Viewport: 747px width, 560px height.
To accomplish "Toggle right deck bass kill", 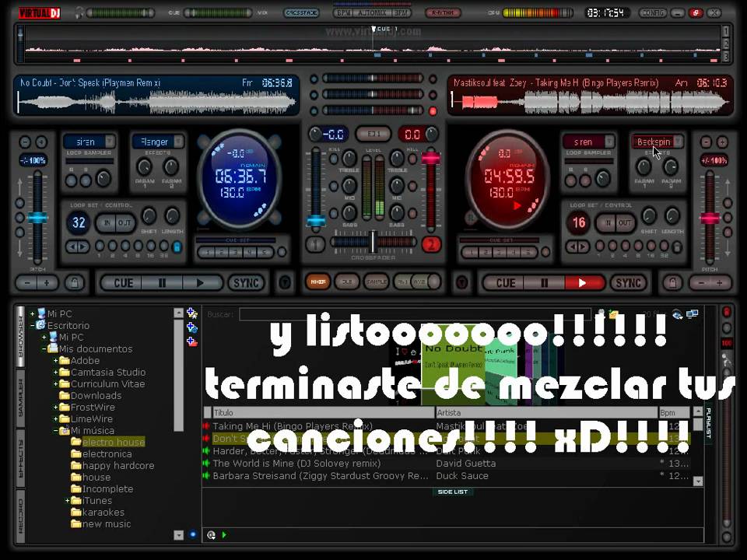I will point(412,213).
